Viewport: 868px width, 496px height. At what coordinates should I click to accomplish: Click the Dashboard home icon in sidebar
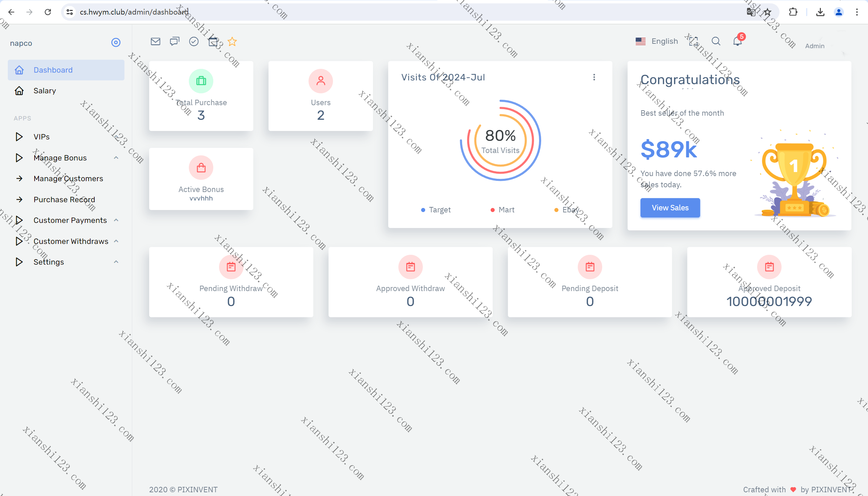(19, 70)
